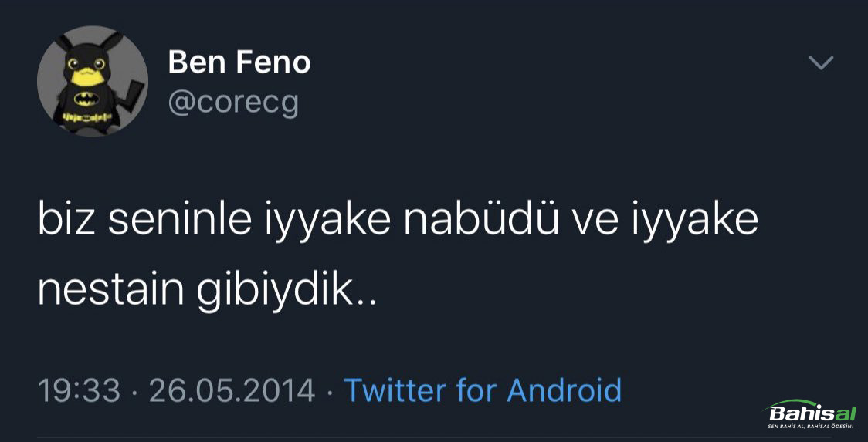The width and height of the screenshot is (868, 442).
Task: Click the 19:33 tweet timestamp
Action: (x=80, y=390)
